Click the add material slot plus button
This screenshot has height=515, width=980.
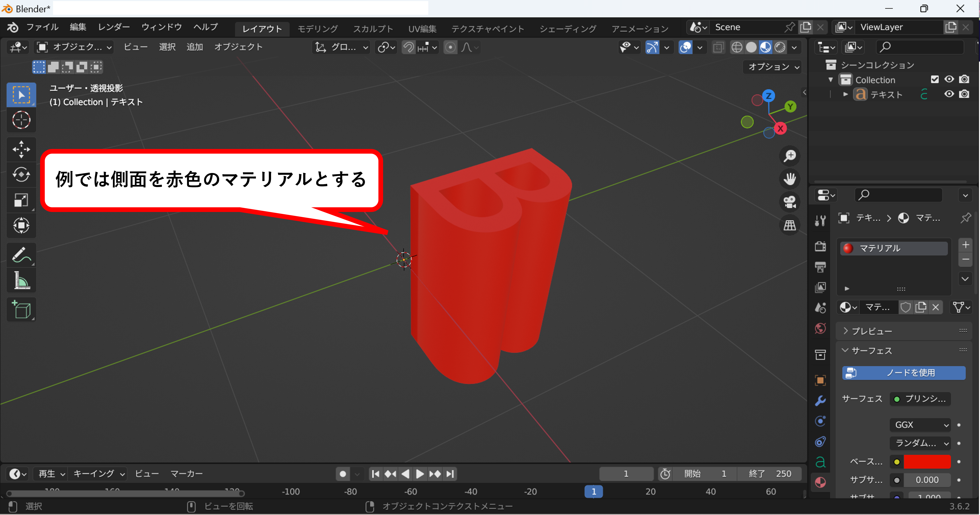tap(966, 244)
